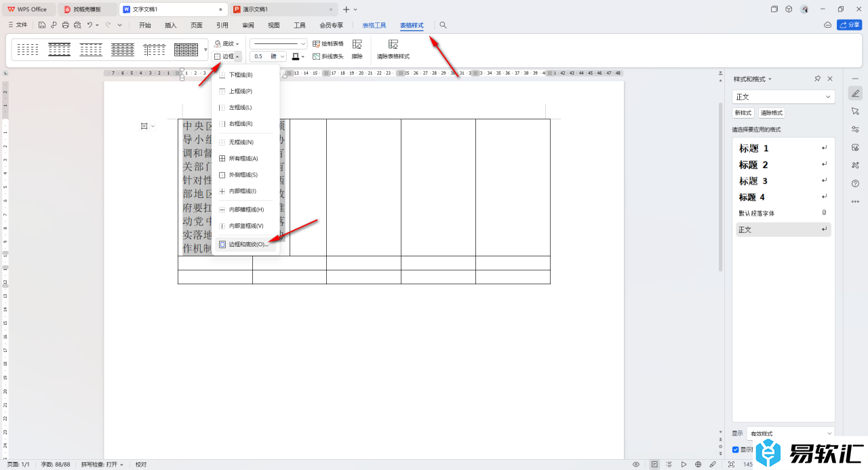
Task: Toggle the eye reading mode in status bar
Action: coord(636,465)
